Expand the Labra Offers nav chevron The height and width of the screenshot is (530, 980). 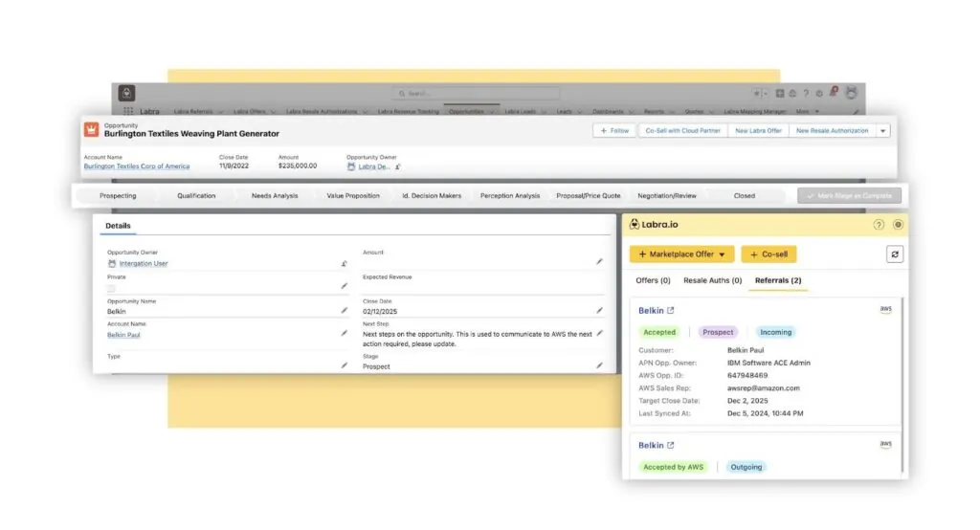point(273,112)
